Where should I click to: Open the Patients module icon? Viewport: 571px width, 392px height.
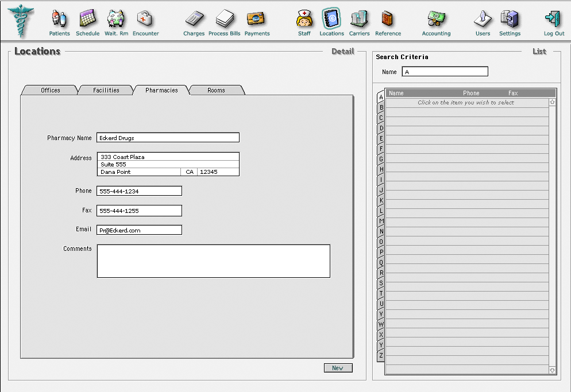[x=59, y=19]
